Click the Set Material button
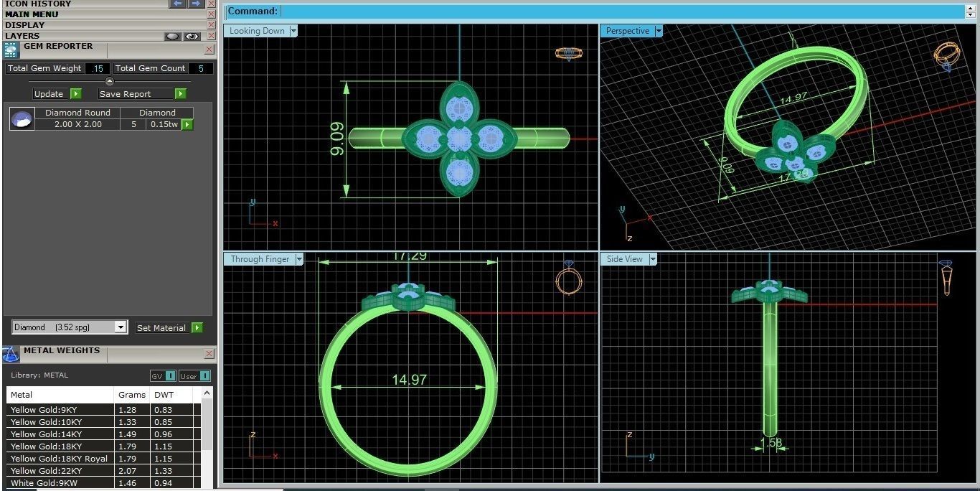 (161, 328)
